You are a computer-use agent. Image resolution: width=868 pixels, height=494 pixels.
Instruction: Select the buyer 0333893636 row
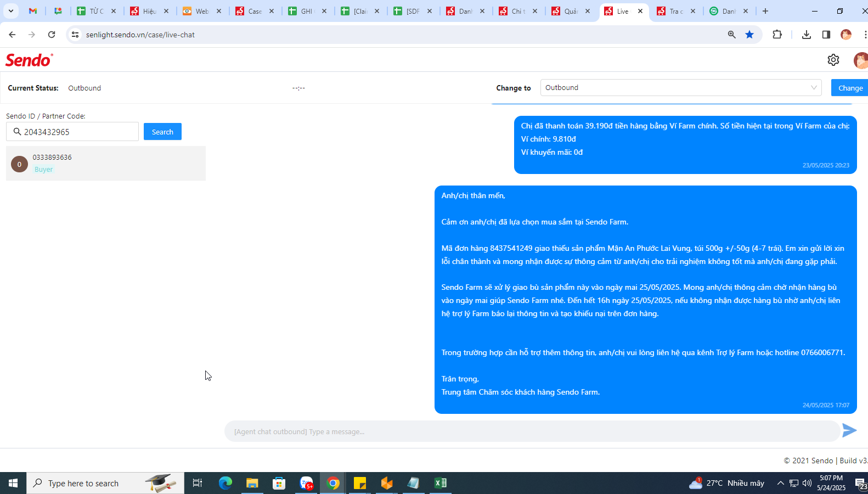106,163
